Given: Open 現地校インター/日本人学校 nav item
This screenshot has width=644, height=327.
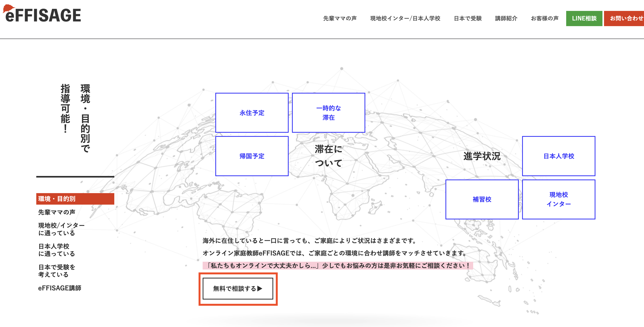Looking at the screenshot, I should pyautogui.click(x=405, y=19).
